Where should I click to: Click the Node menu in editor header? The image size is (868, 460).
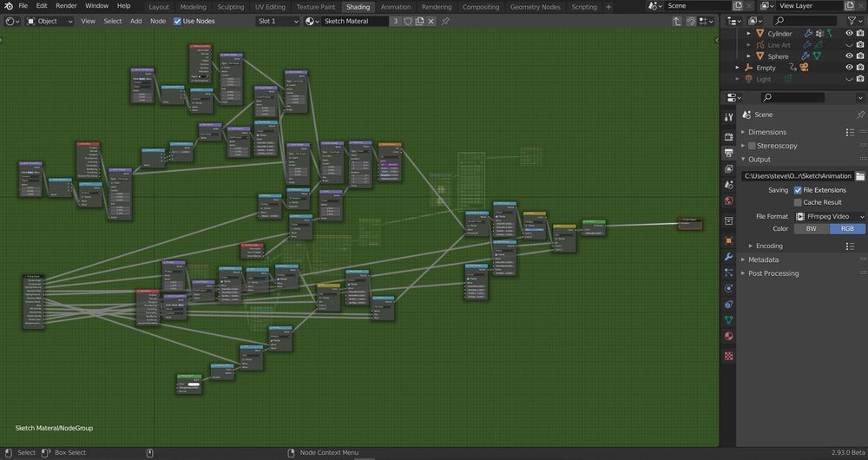[158, 21]
